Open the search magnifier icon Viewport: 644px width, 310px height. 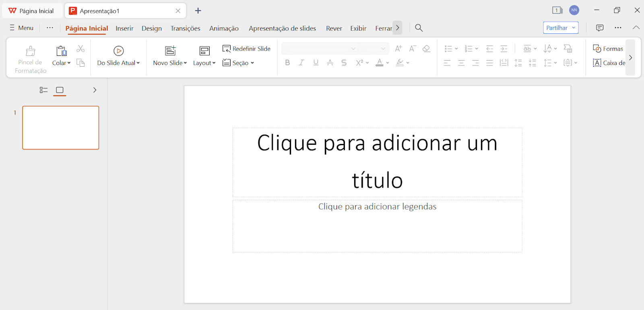[x=419, y=28]
